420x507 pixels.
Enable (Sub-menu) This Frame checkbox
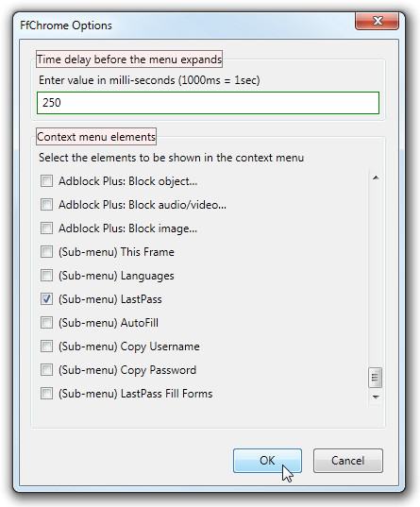[x=46, y=251]
